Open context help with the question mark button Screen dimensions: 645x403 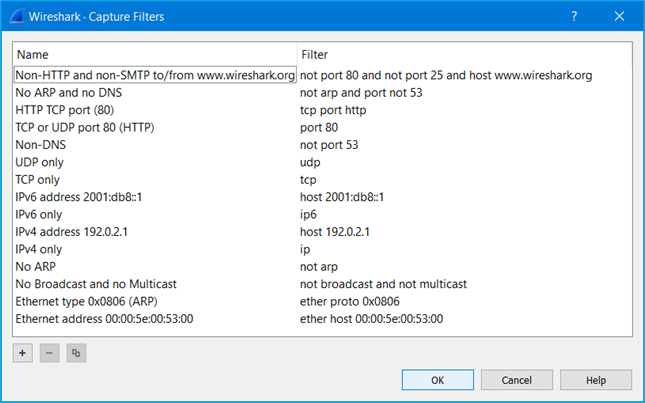pyautogui.click(x=574, y=16)
